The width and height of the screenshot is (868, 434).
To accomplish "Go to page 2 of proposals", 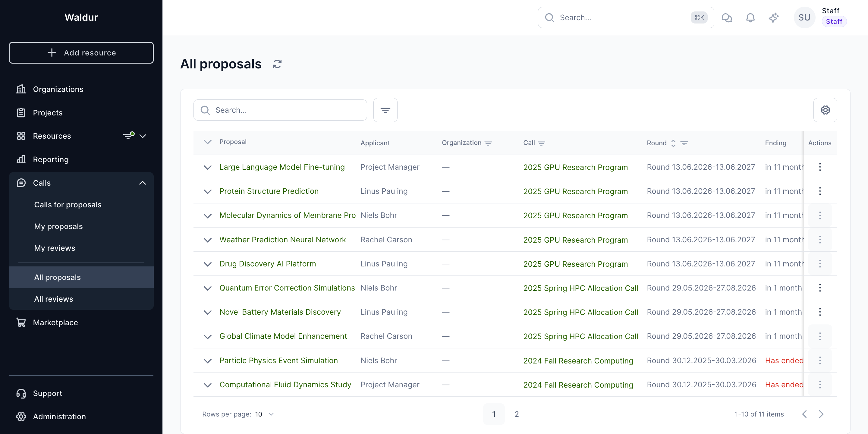I will point(516,414).
